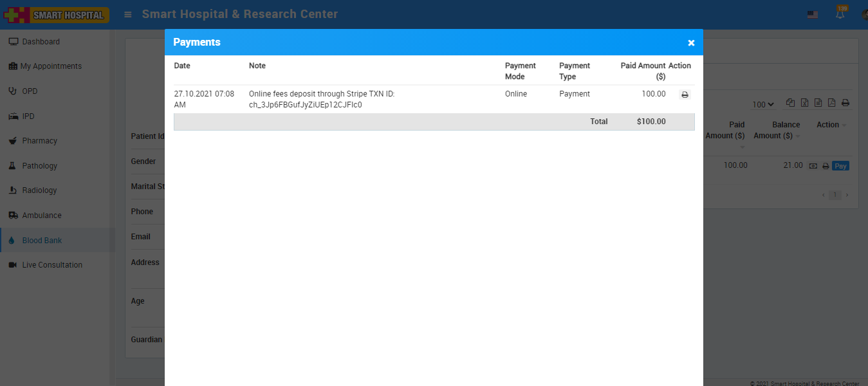Go to next page arrow
868x386 pixels.
847,195
